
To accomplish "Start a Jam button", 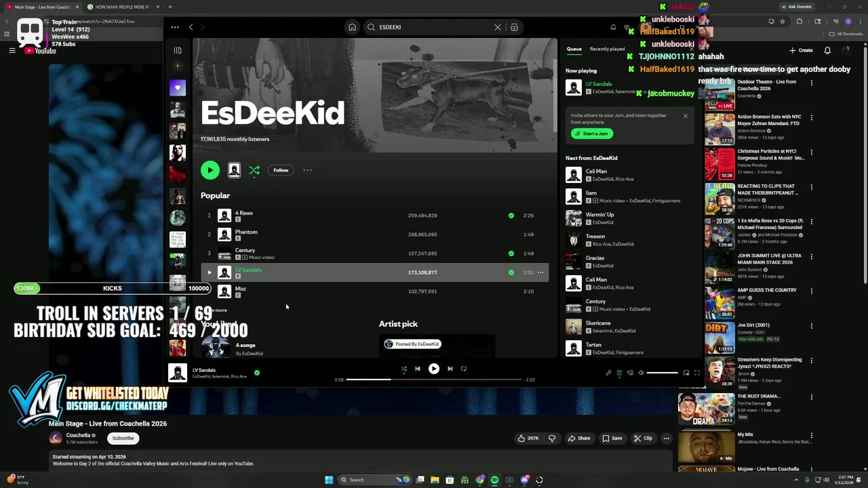I will pyautogui.click(x=592, y=134).
